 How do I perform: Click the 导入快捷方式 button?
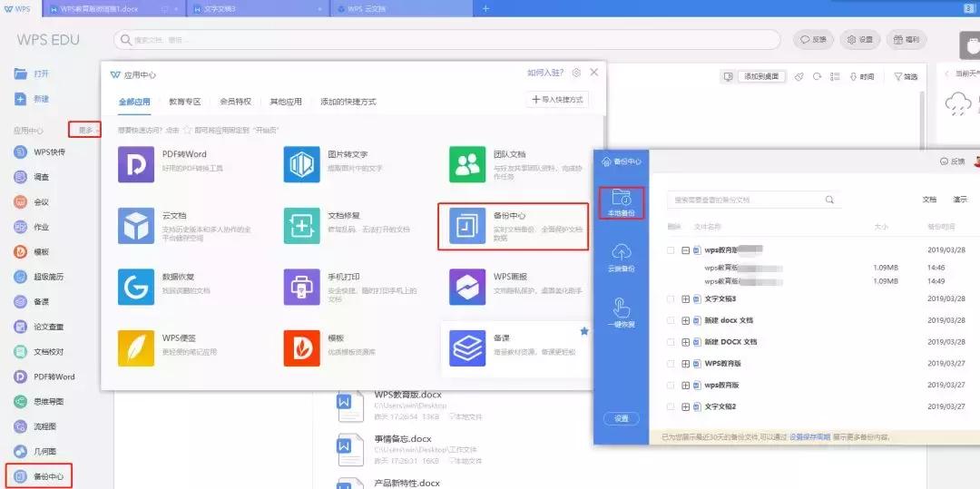[x=557, y=99]
